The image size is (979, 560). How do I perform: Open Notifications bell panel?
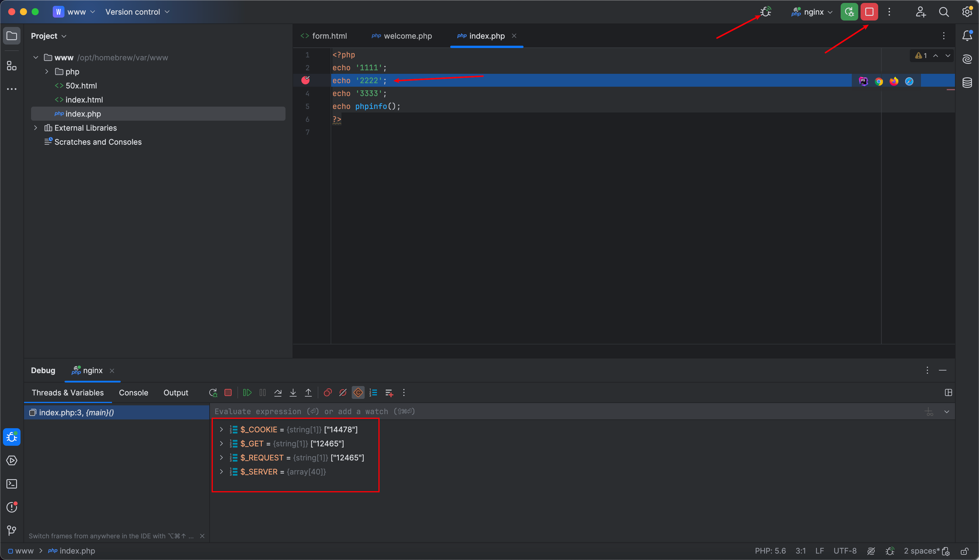coord(968,35)
